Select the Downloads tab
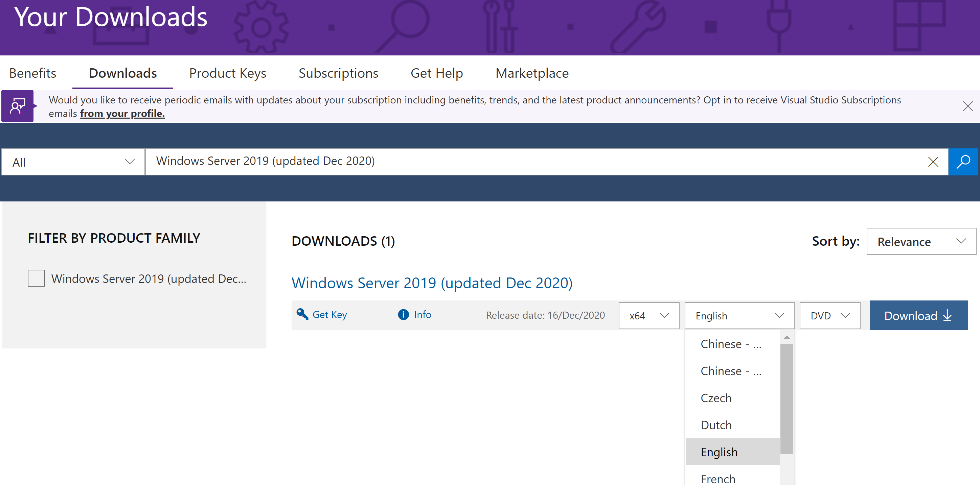 122,73
